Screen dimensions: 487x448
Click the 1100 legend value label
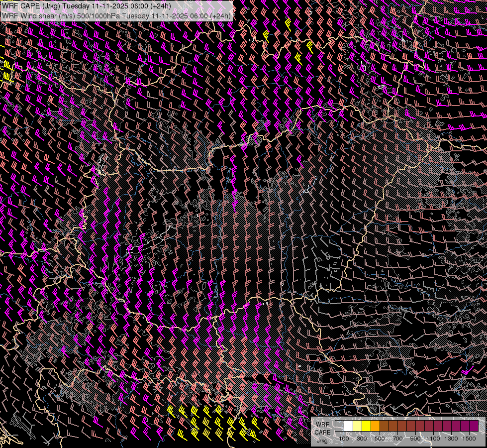[x=433, y=439]
